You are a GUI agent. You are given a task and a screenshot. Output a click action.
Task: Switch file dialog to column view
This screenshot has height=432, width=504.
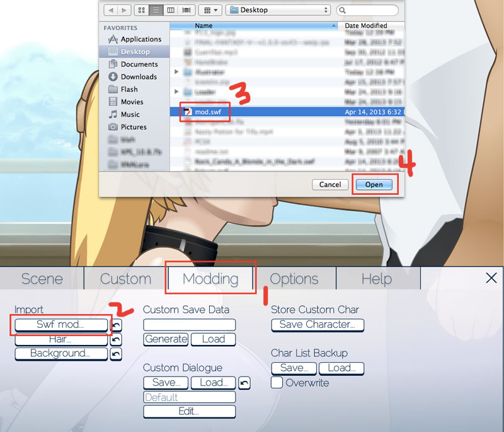tap(171, 11)
